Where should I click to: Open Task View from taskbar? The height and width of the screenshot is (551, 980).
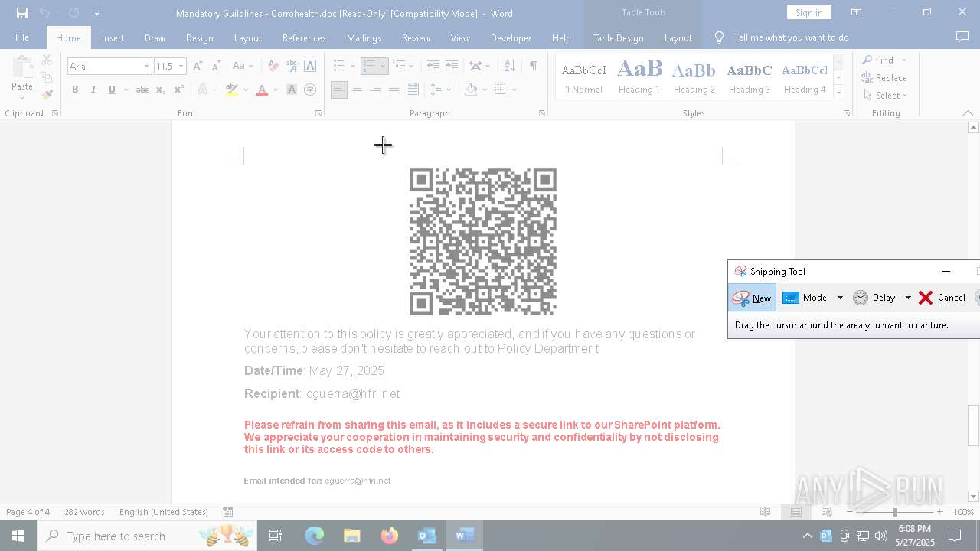[276, 536]
